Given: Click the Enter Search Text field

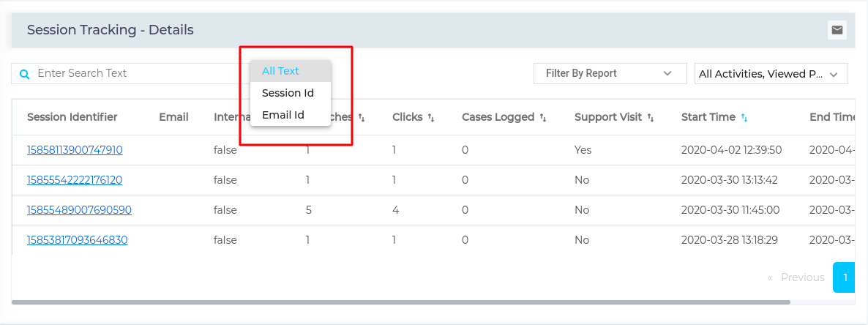Looking at the screenshot, I should pyautogui.click(x=132, y=73).
